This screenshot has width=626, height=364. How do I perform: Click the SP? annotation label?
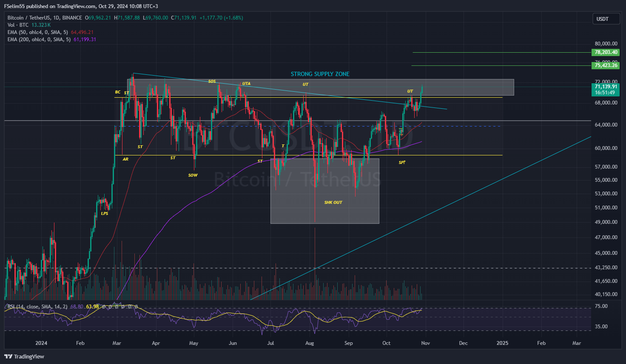402,163
